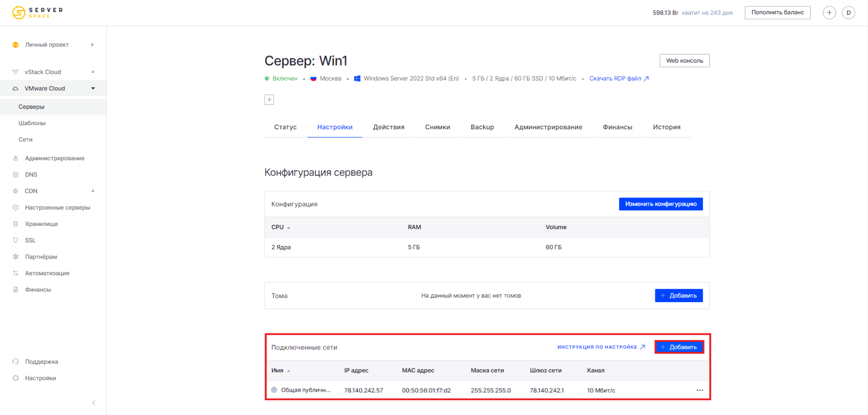Click the Windows logo next to OS name
The width and height of the screenshot is (868, 415).
pos(357,78)
